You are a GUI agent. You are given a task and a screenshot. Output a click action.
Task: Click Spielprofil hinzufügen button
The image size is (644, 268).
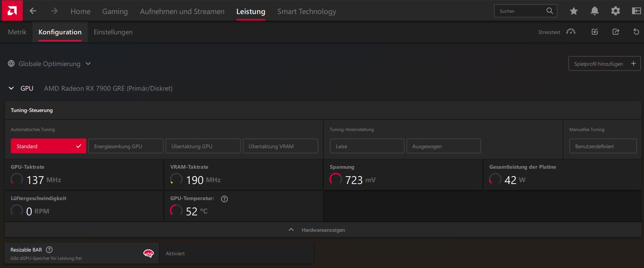click(x=604, y=63)
